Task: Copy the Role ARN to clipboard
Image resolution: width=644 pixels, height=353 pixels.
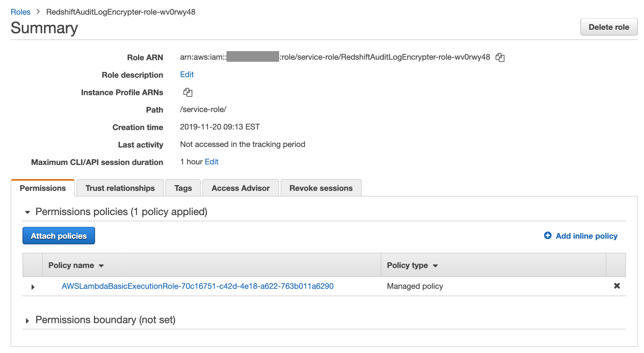Action: [x=500, y=57]
